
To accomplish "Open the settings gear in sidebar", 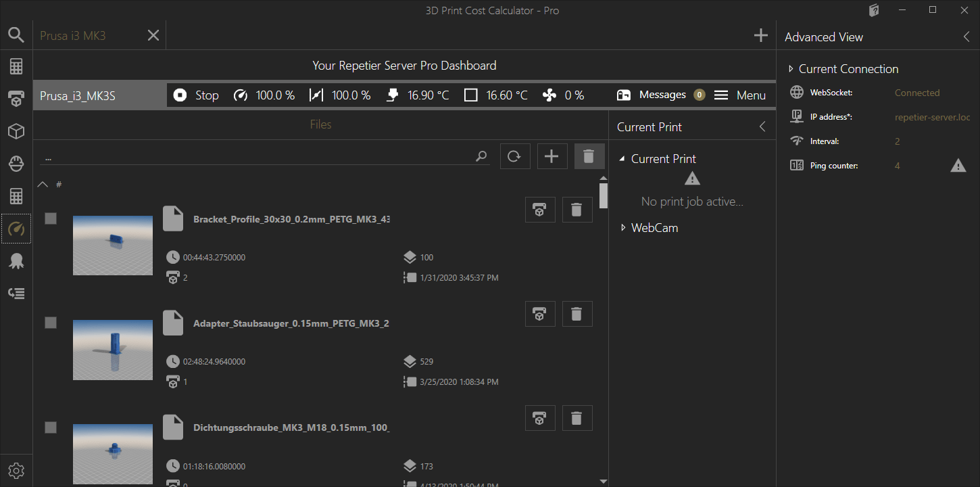I will pyautogui.click(x=16, y=470).
